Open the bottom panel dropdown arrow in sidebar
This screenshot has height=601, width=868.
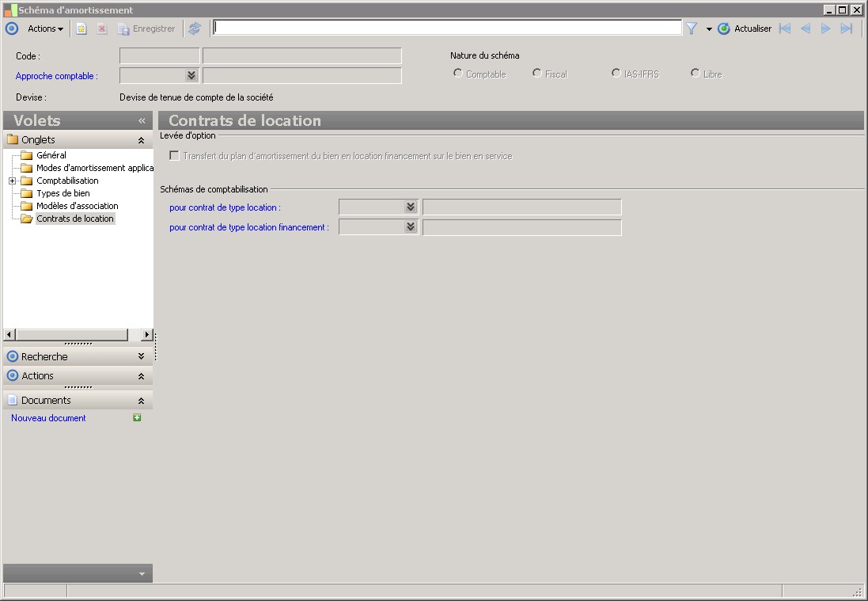(142, 574)
